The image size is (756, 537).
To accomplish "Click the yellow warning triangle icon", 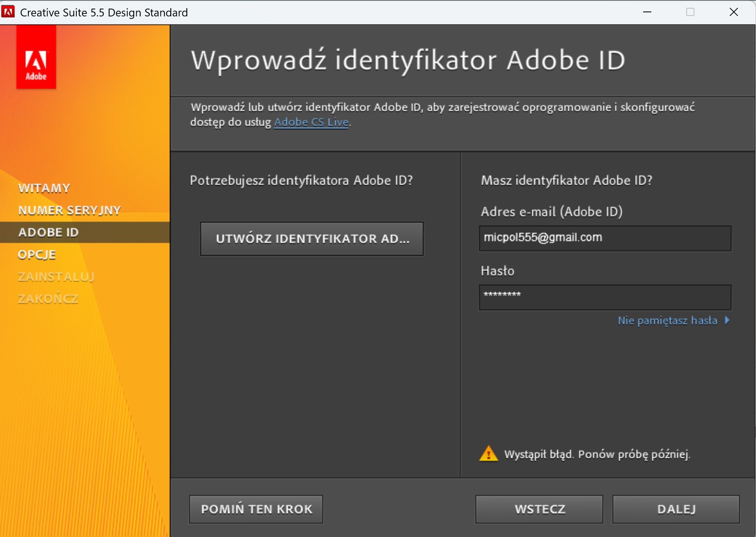I will coord(488,454).
